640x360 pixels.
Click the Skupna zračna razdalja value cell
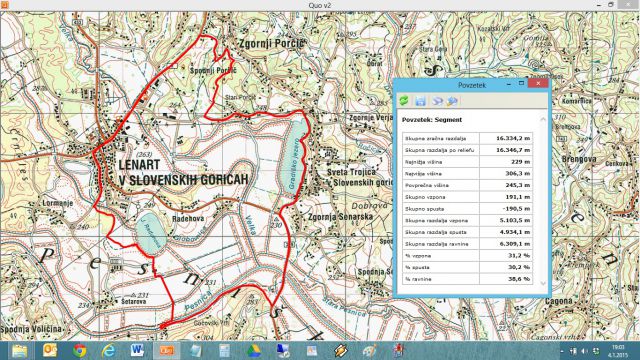[506, 138]
